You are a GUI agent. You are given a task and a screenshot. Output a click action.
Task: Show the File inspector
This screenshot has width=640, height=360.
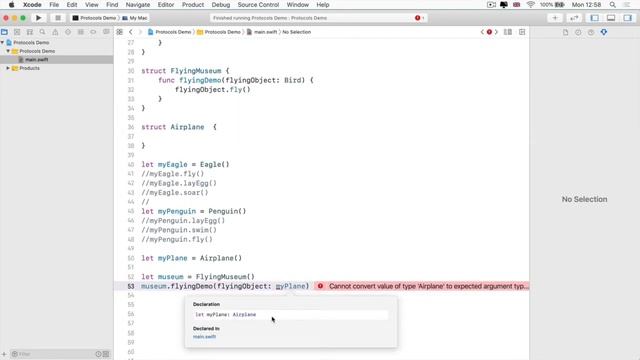tap(565, 32)
